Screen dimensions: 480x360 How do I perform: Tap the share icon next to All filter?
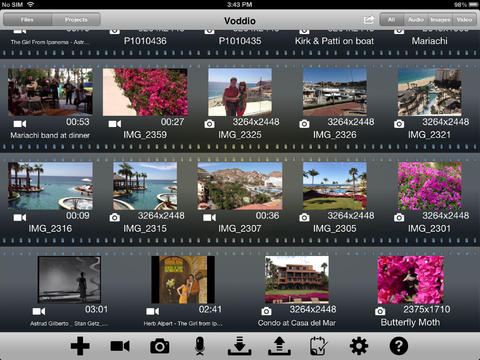coord(369,20)
